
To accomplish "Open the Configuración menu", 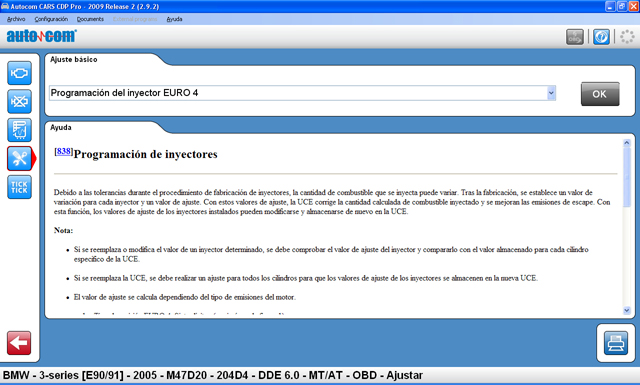I will click(51, 19).
